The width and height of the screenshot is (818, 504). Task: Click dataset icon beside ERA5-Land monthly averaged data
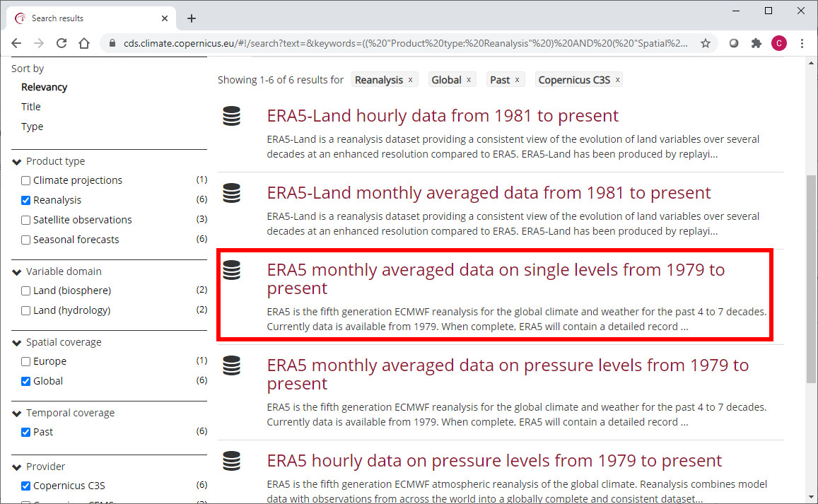tap(232, 193)
